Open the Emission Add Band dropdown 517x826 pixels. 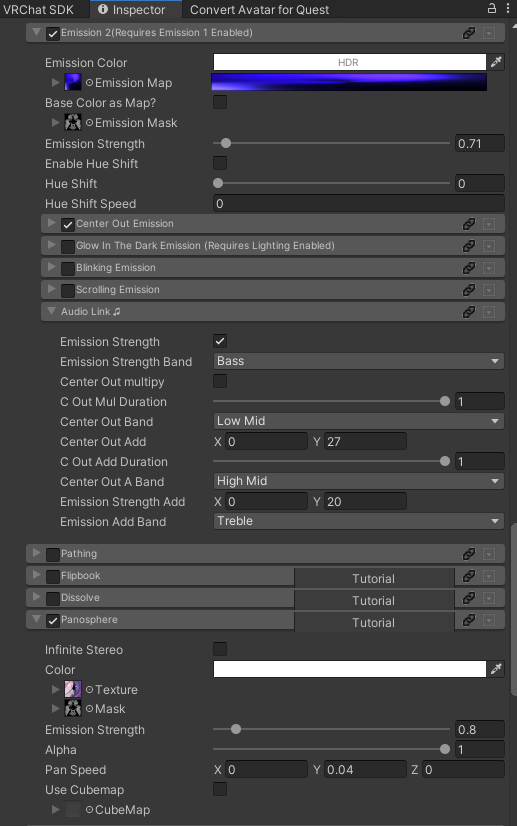tap(358, 521)
